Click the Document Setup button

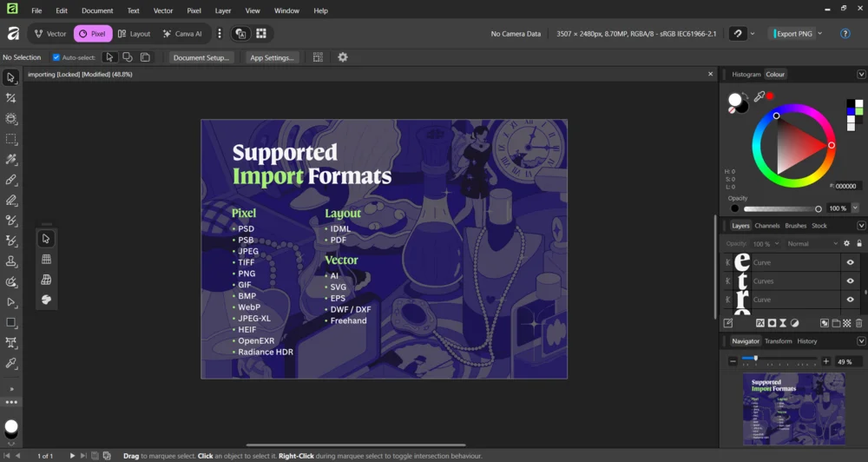[201, 57]
